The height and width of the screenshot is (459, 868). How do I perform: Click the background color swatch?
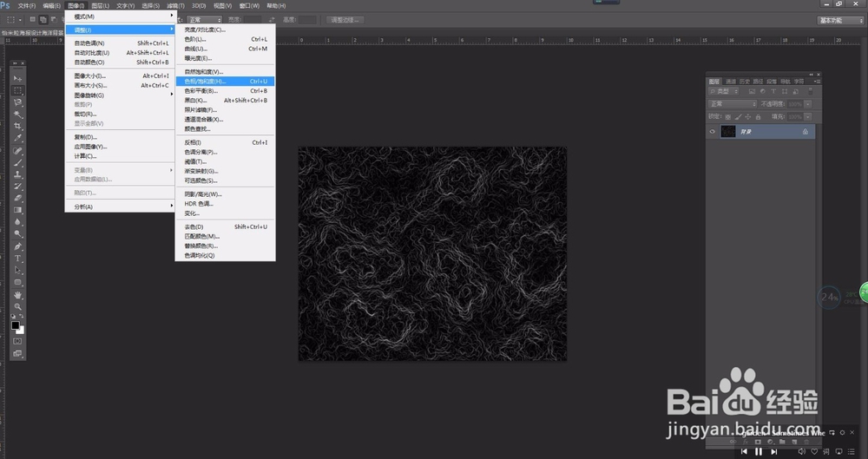[21, 331]
